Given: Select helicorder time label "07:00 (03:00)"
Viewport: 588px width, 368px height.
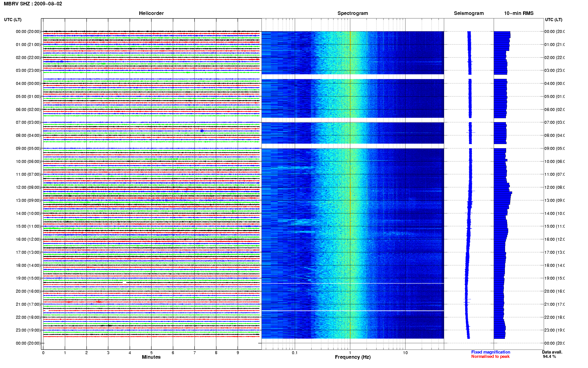Looking at the screenshot, I should click(28, 122).
